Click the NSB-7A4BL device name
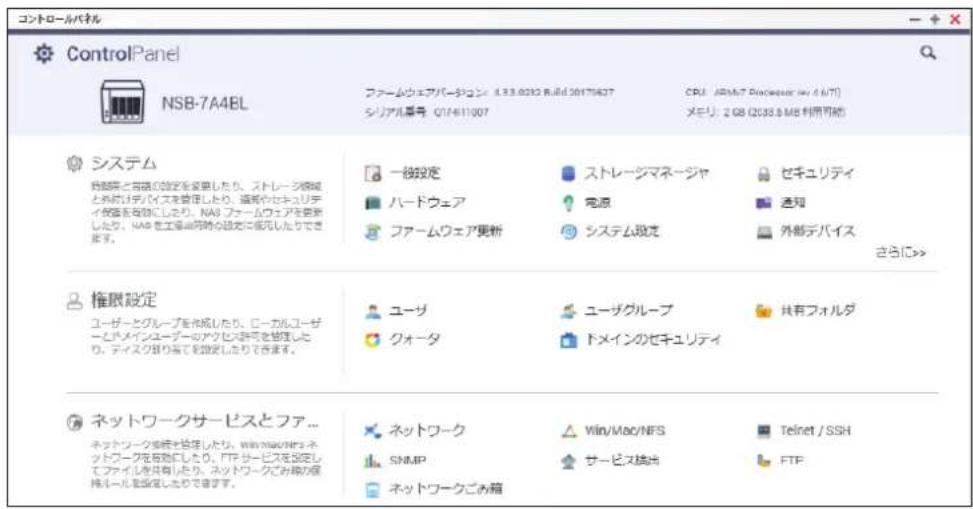The height and width of the screenshot is (509, 973). [x=204, y=103]
